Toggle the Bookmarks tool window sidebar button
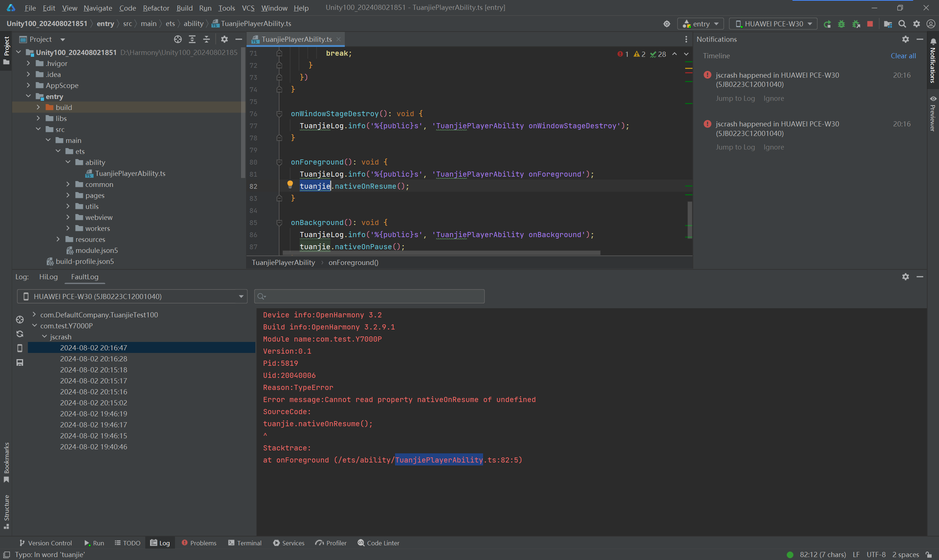This screenshot has height=560, width=939. [6, 463]
